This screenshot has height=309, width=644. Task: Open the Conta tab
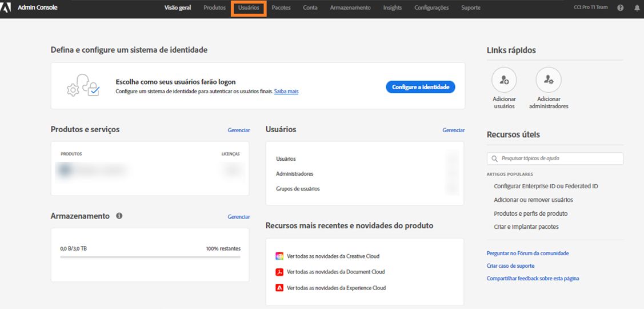[x=310, y=8]
